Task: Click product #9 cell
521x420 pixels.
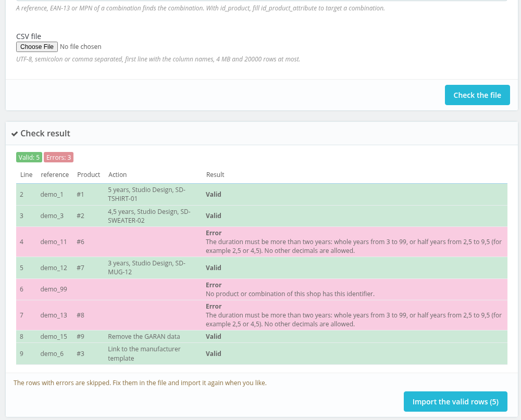Action: point(80,336)
